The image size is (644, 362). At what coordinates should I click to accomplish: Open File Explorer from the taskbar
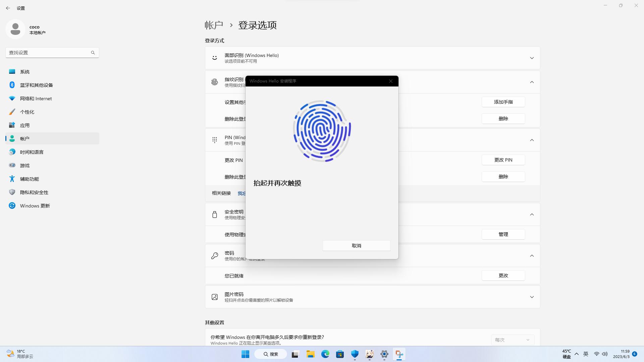[310, 354]
